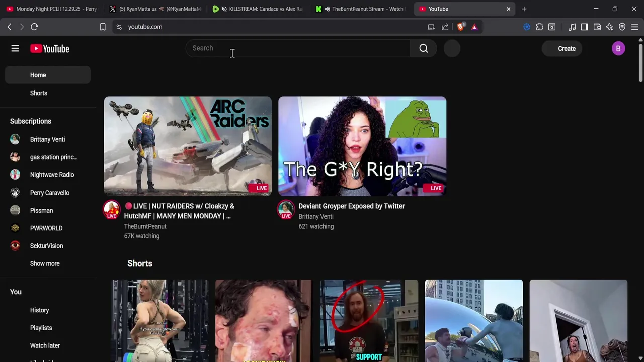Select Shorts in the sidebar
The height and width of the screenshot is (362, 644).
(48, 93)
